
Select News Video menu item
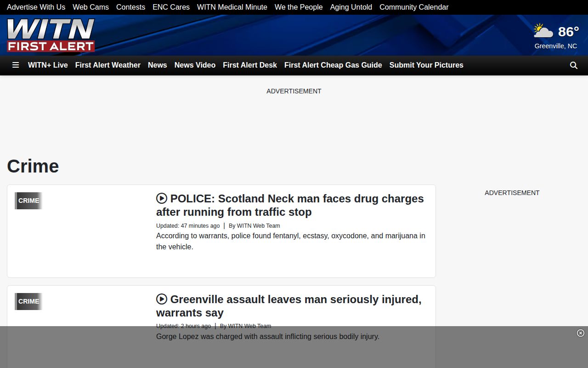click(x=195, y=65)
